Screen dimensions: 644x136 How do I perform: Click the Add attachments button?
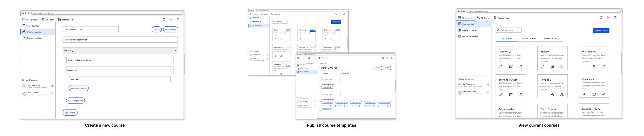coord(79,88)
